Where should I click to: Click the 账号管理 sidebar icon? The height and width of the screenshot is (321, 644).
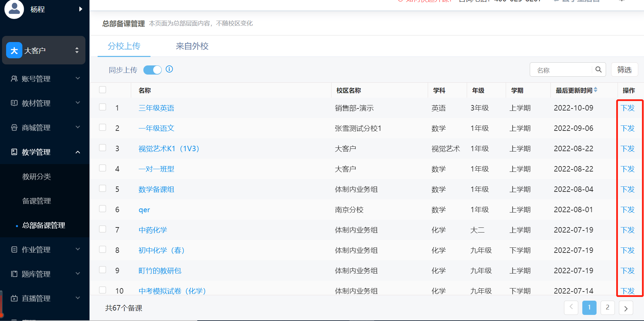point(14,79)
